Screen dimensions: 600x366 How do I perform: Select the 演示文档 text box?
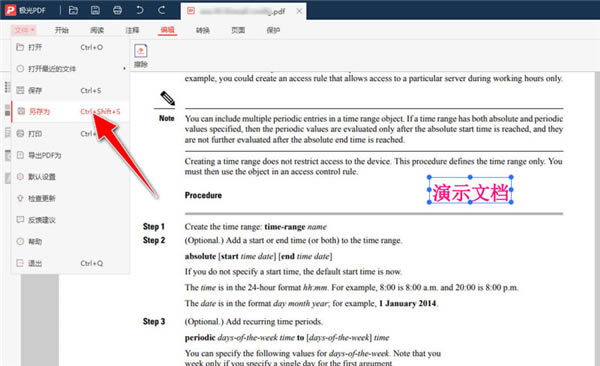(470, 190)
